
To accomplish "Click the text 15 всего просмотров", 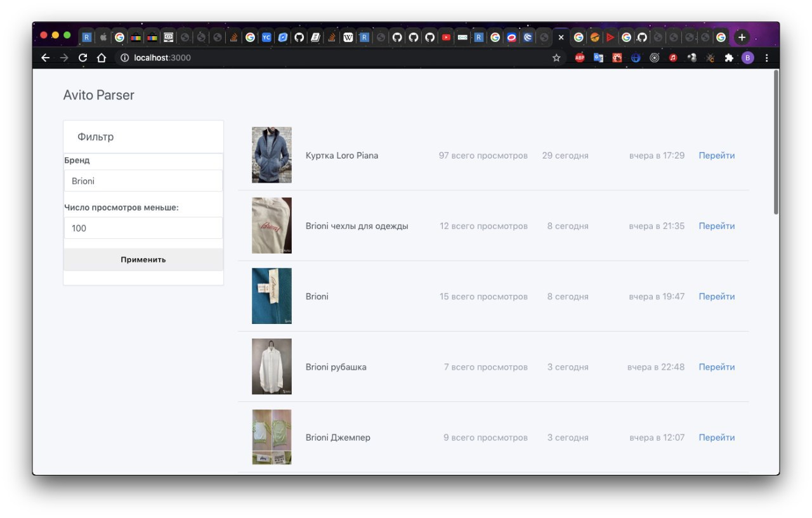I will click(483, 296).
